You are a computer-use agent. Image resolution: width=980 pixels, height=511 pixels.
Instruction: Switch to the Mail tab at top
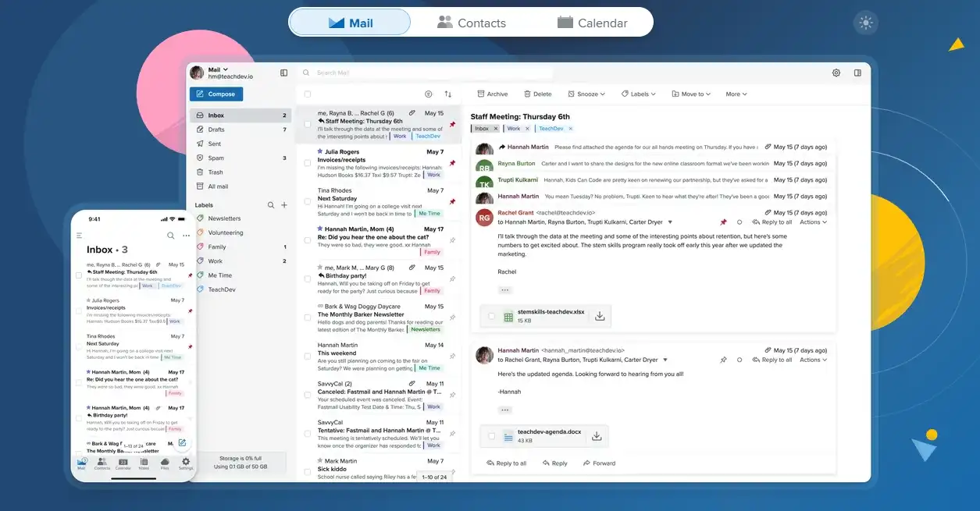(350, 23)
